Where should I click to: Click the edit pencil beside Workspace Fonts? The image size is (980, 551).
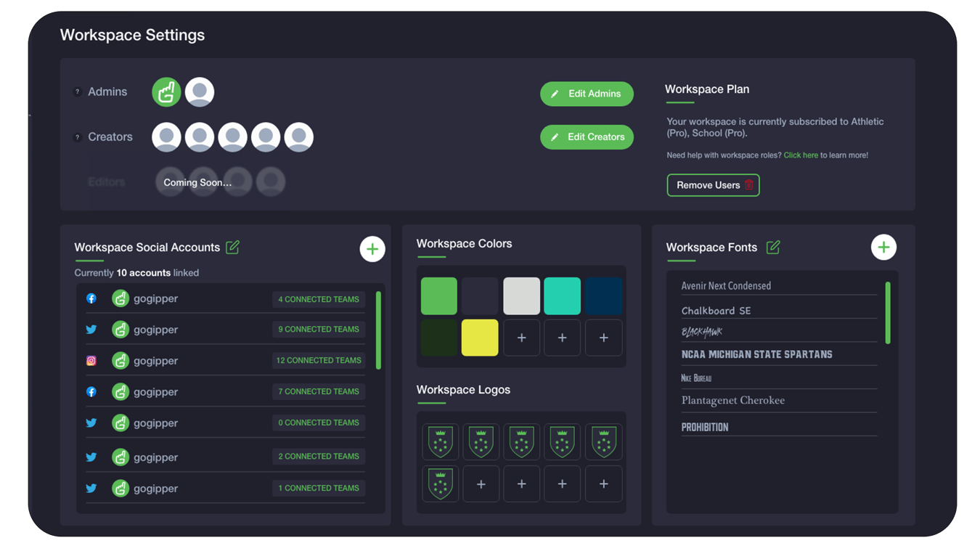pyautogui.click(x=772, y=247)
